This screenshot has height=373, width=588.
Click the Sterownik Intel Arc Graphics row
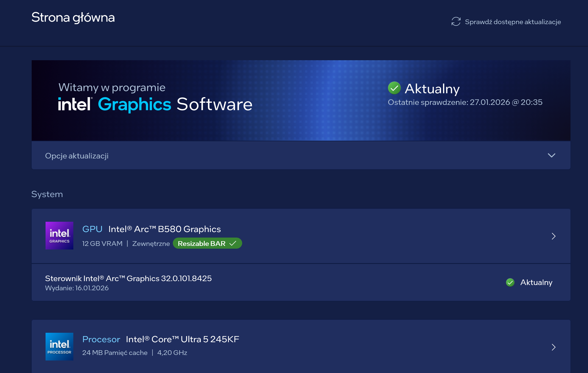click(x=128, y=278)
